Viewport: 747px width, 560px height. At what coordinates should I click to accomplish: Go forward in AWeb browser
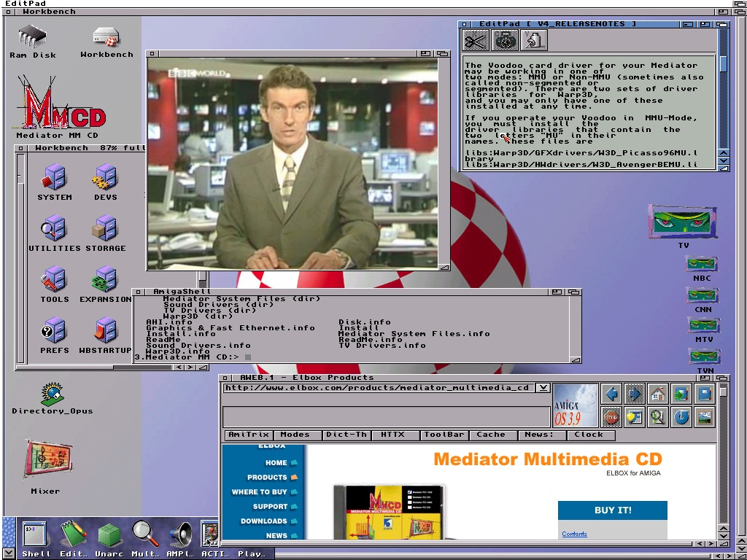[x=635, y=394]
